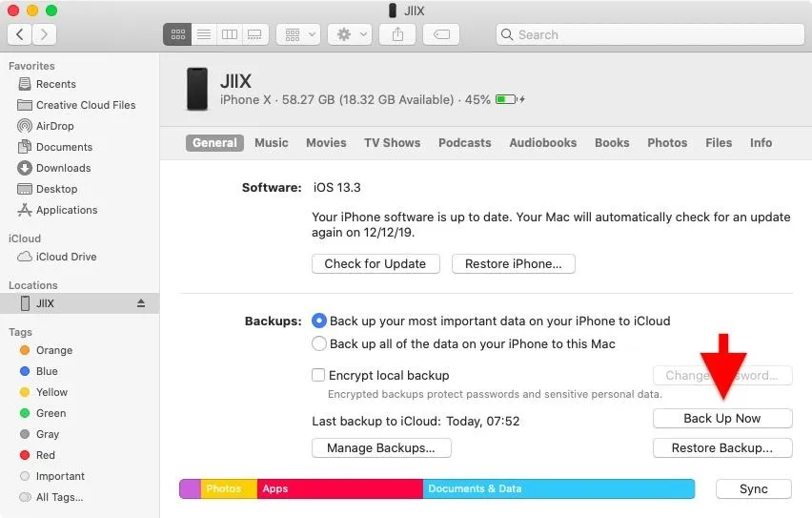Click the Restore Backup... button
Viewport: 812px width, 518px height.
click(722, 448)
